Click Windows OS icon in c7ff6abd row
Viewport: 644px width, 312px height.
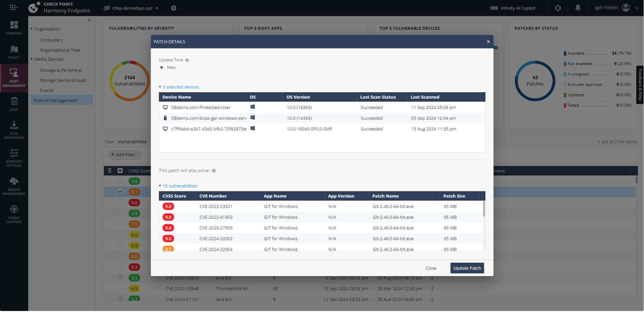253,128
